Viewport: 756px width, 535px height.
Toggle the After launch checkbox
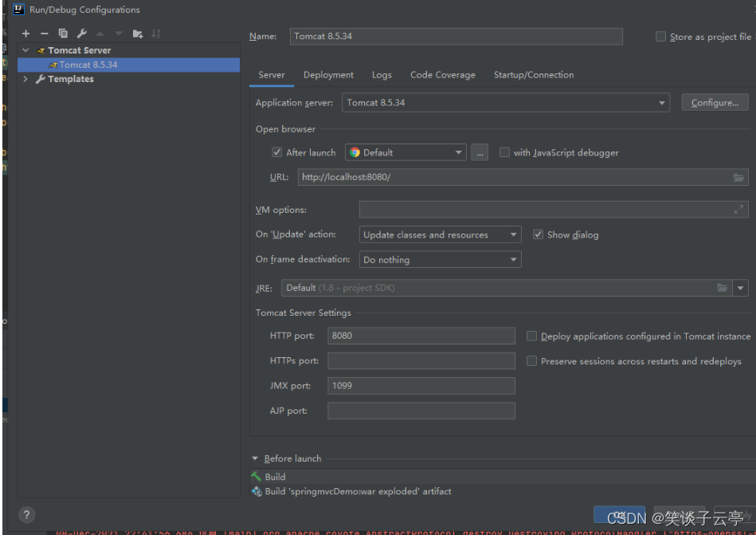pos(276,152)
